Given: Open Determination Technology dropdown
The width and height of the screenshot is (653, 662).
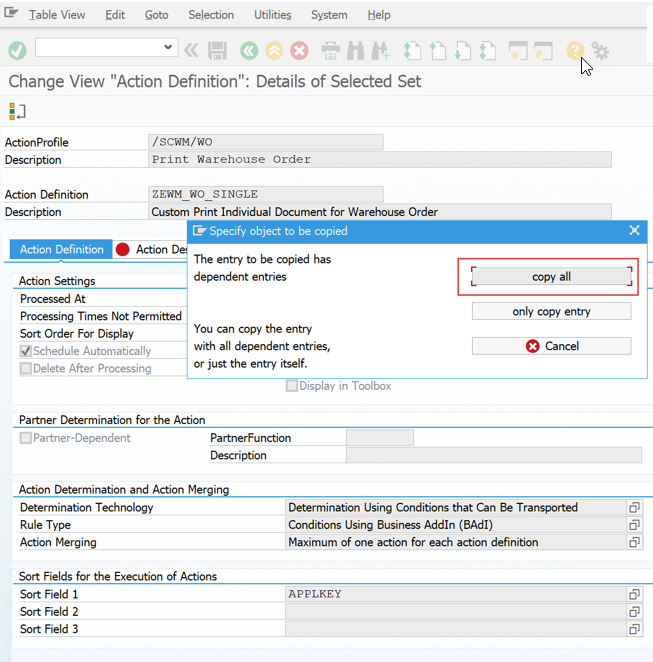Looking at the screenshot, I should 634,507.
